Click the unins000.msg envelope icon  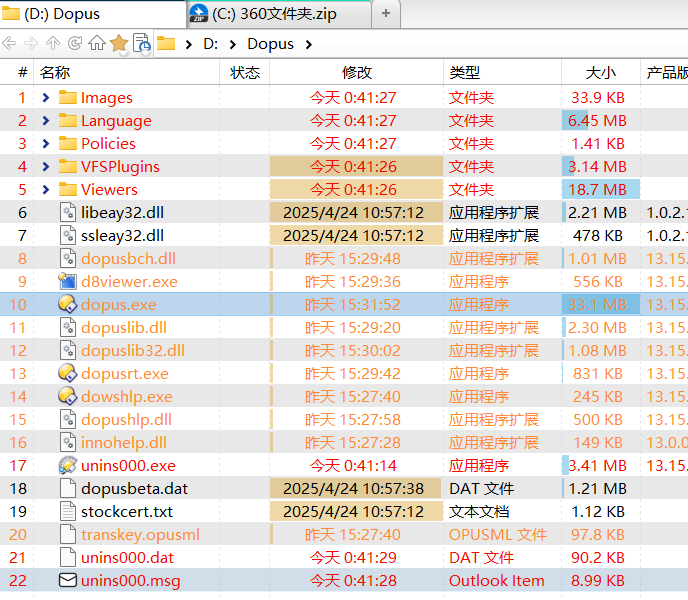coord(68,580)
